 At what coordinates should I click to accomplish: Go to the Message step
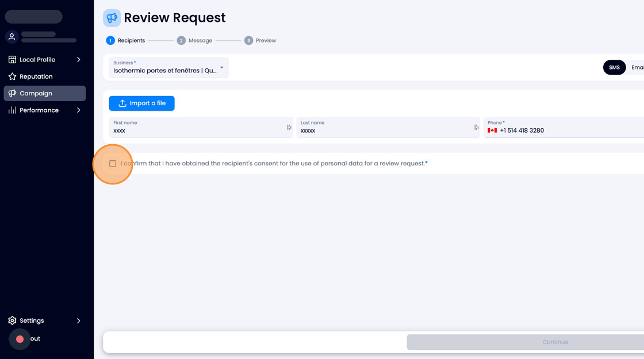195,40
